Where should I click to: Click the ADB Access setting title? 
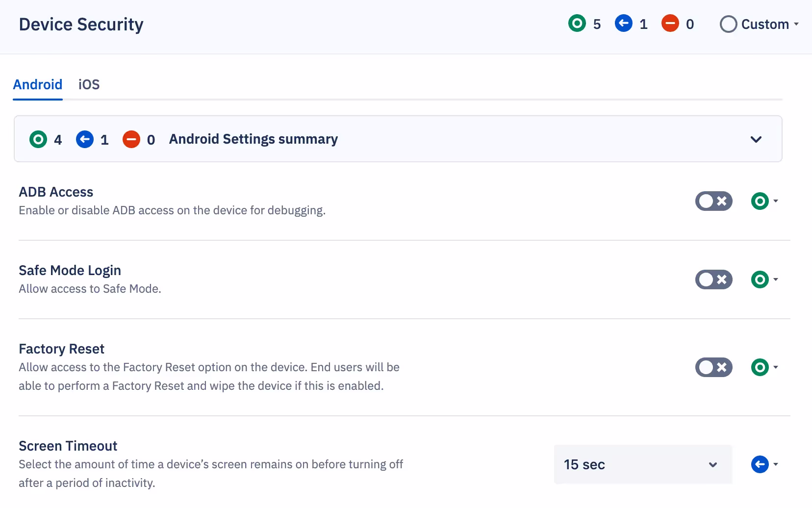(x=56, y=192)
